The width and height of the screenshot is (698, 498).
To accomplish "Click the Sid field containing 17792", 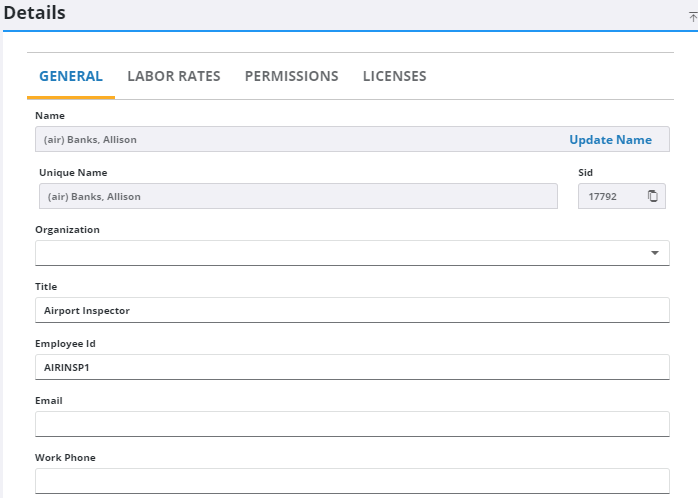I will click(x=608, y=196).
